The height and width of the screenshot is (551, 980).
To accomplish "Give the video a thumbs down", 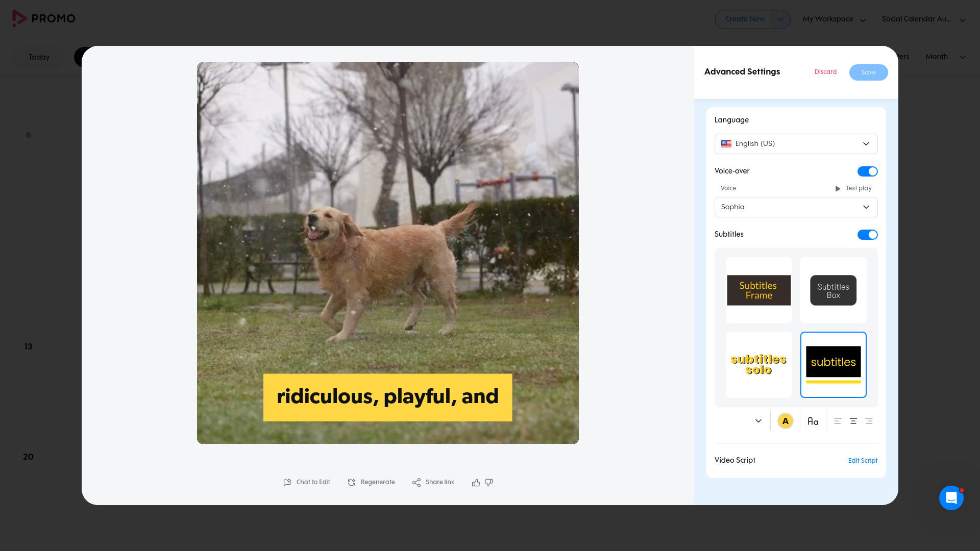I will point(489,482).
